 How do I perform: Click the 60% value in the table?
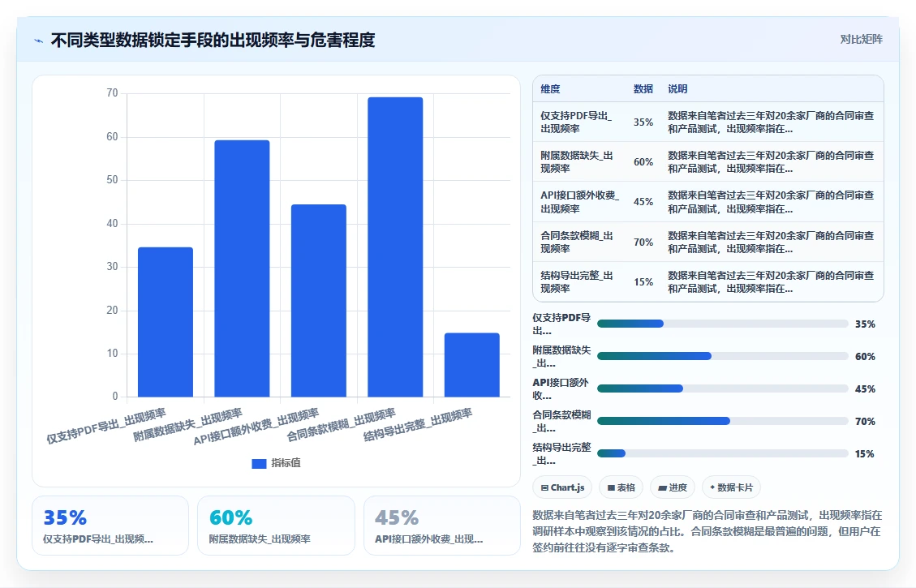(643, 161)
